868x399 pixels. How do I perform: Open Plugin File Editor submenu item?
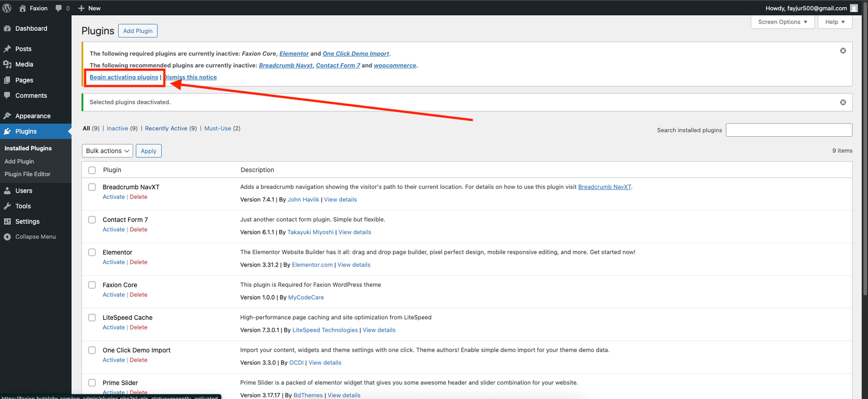pyautogui.click(x=27, y=174)
